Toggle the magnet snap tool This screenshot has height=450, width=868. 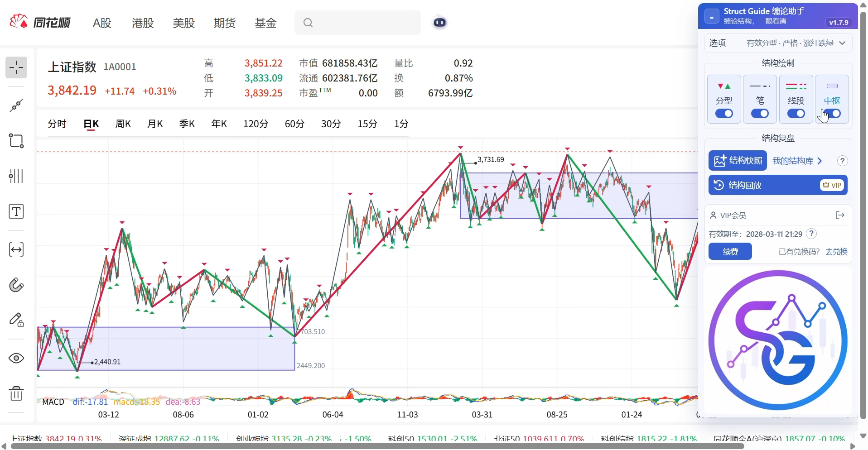16,285
